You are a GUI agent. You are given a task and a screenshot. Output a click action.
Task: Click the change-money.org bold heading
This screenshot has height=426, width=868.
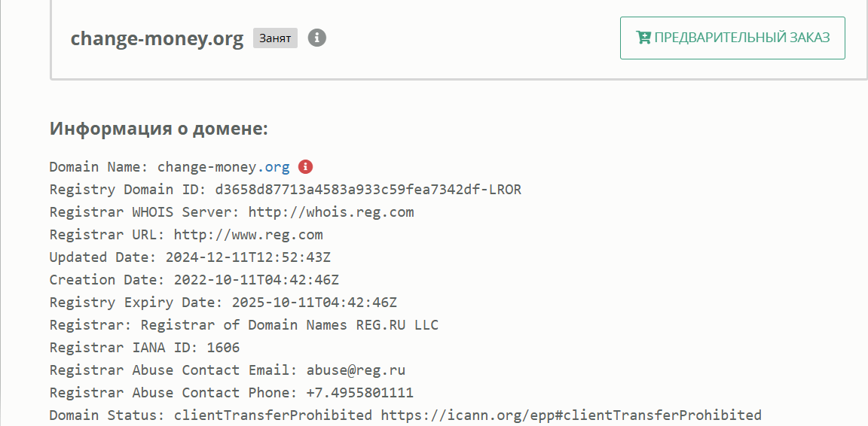[x=157, y=38]
